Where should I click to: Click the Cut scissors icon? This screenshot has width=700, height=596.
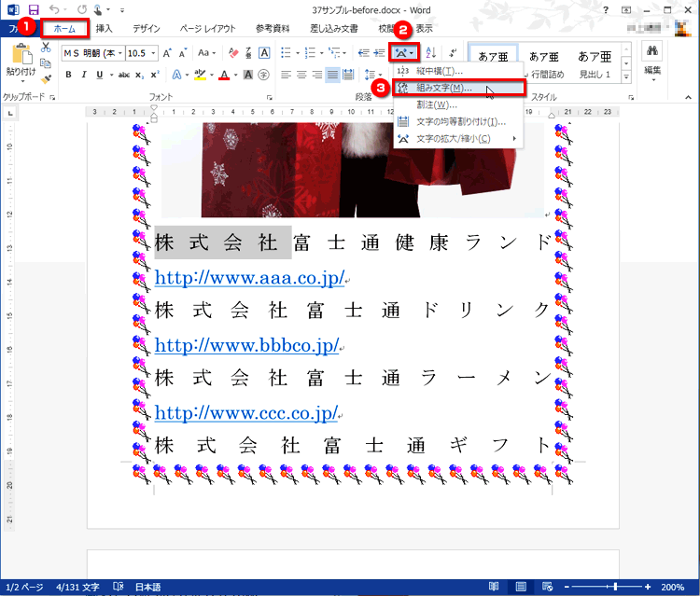(x=46, y=47)
